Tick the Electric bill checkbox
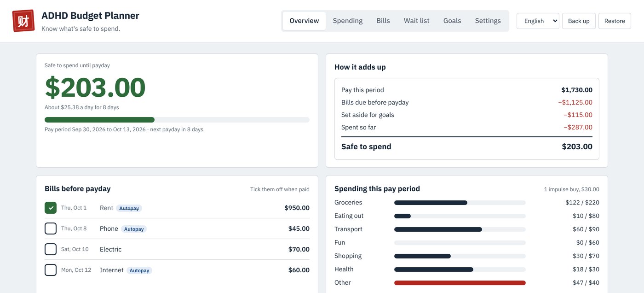Image resolution: width=644 pixels, height=293 pixels. (x=51, y=249)
